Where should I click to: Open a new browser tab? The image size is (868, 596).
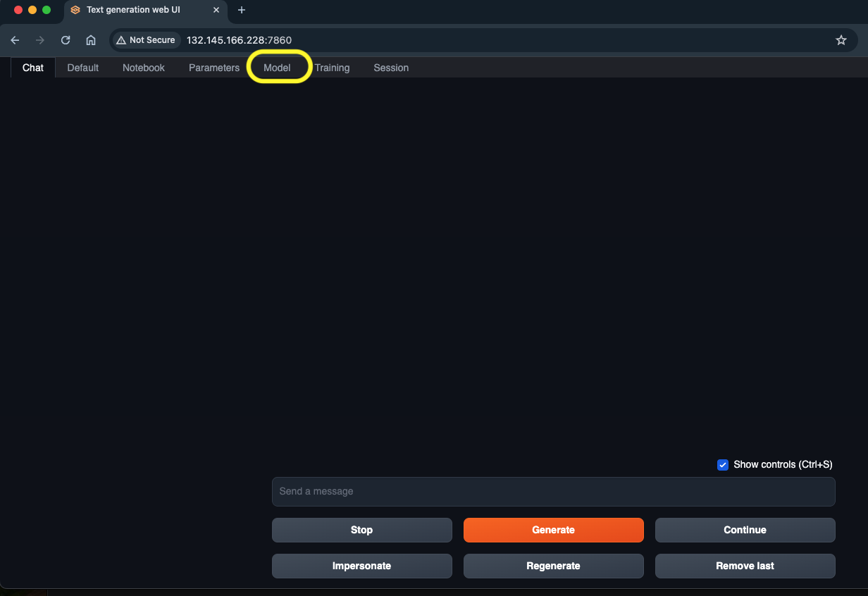(242, 11)
